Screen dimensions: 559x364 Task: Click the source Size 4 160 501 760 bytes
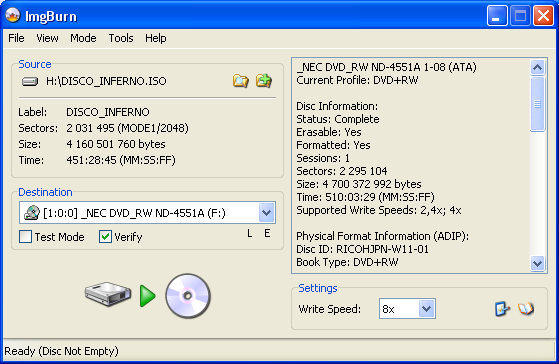coord(116,144)
